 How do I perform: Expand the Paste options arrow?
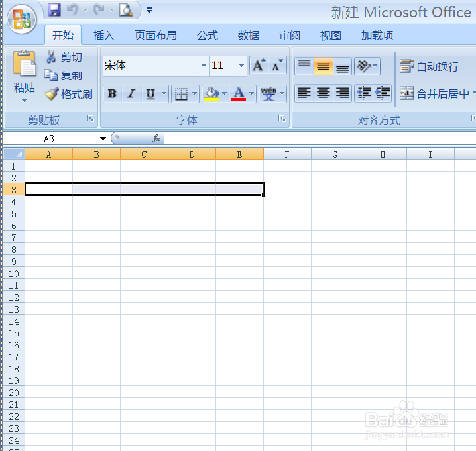point(25,101)
